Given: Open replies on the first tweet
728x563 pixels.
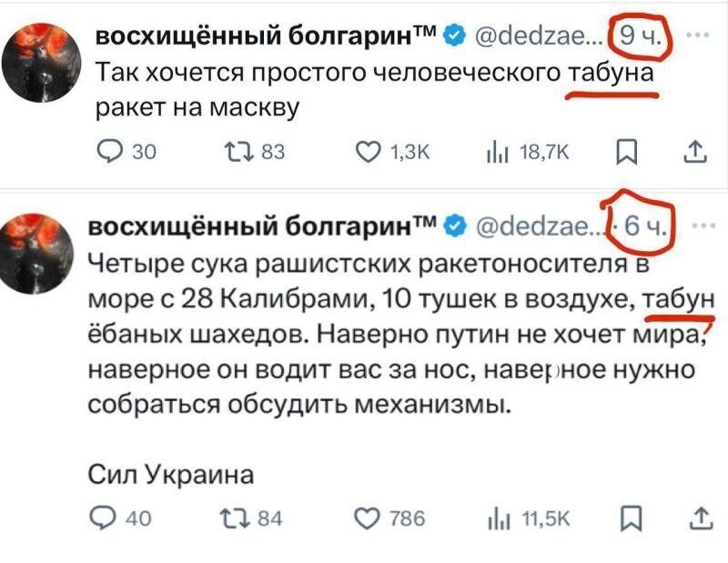Looking at the screenshot, I should pos(109,153).
